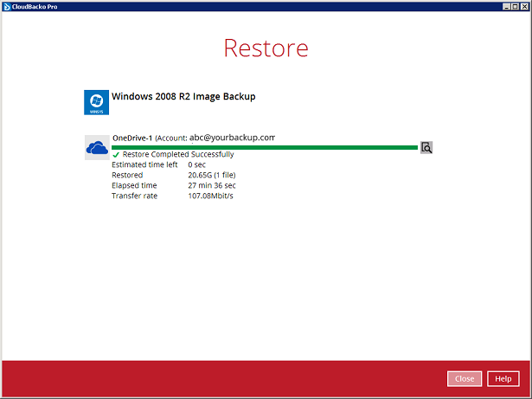Close the Restore dialog with Close button
The height and width of the screenshot is (399, 532).
[x=465, y=378]
